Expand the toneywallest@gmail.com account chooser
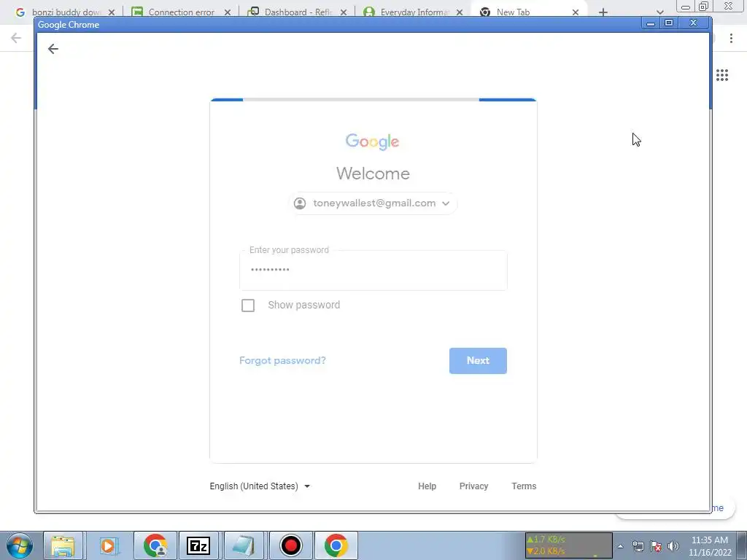This screenshot has width=747, height=560. click(373, 203)
